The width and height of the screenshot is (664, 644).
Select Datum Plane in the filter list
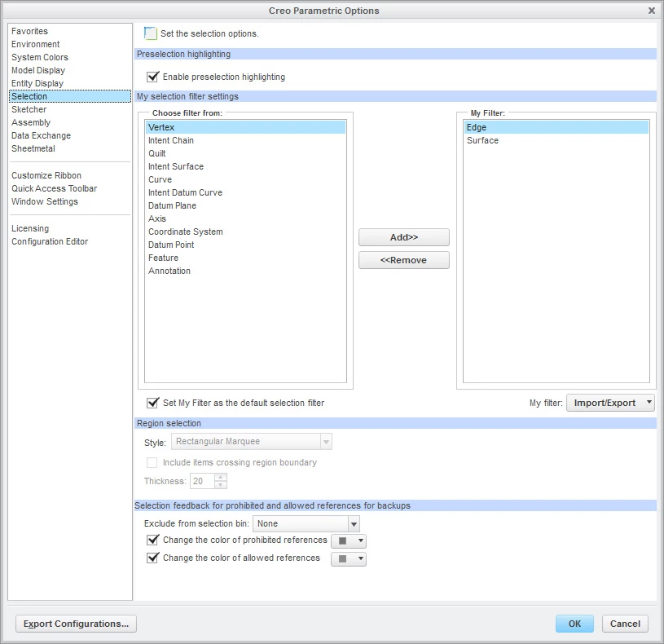tap(245, 205)
